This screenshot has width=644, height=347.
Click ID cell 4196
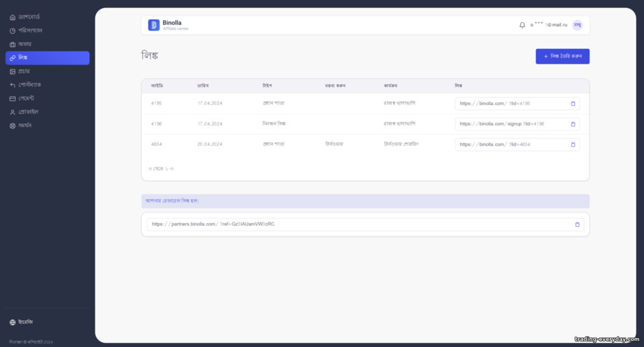pos(156,124)
